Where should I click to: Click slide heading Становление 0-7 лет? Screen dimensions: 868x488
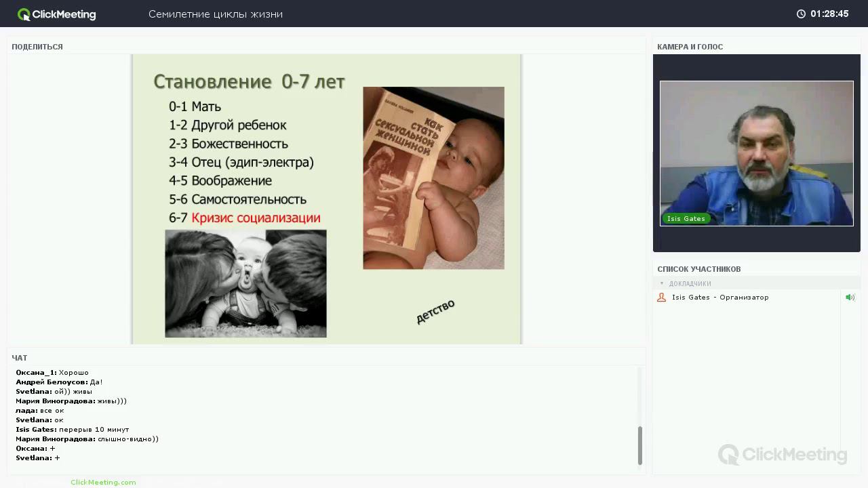(x=249, y=82)
